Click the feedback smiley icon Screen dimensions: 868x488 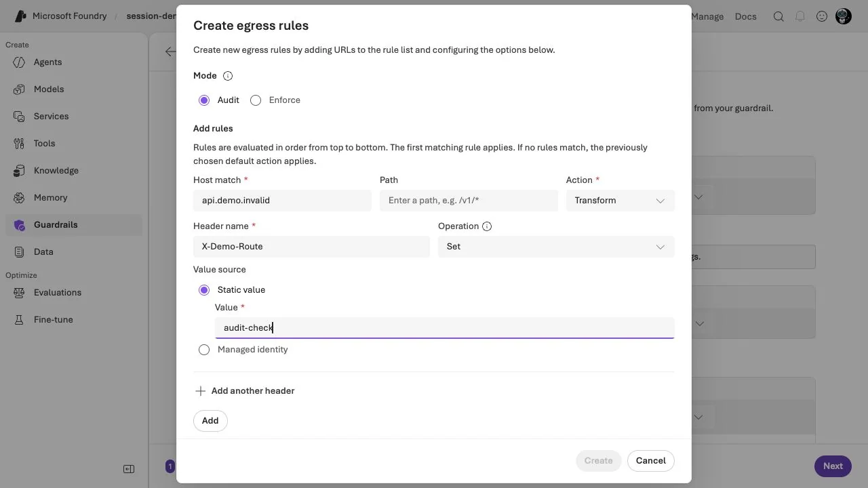[x=822, y=16]
